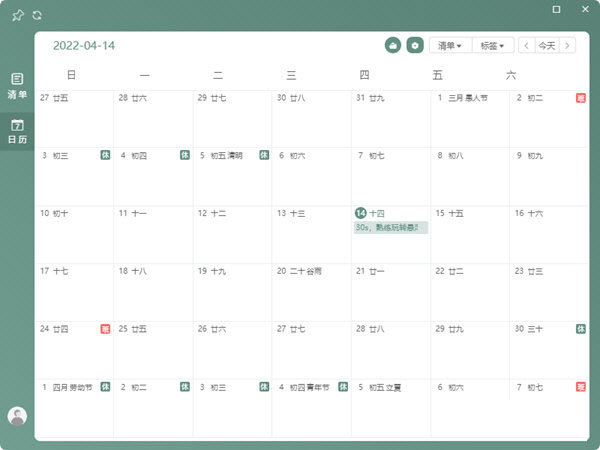Click the 2022-04-14 date title
The width and height of the screenshot is (600, 450).
pyautogui.click(x=84, y=46)
